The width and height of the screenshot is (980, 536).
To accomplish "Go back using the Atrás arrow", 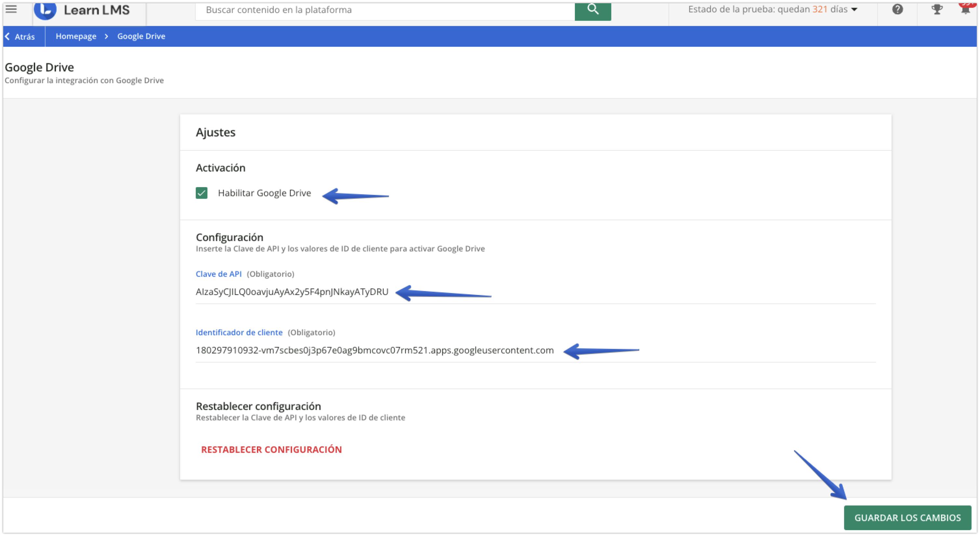I will click(20, 36).
